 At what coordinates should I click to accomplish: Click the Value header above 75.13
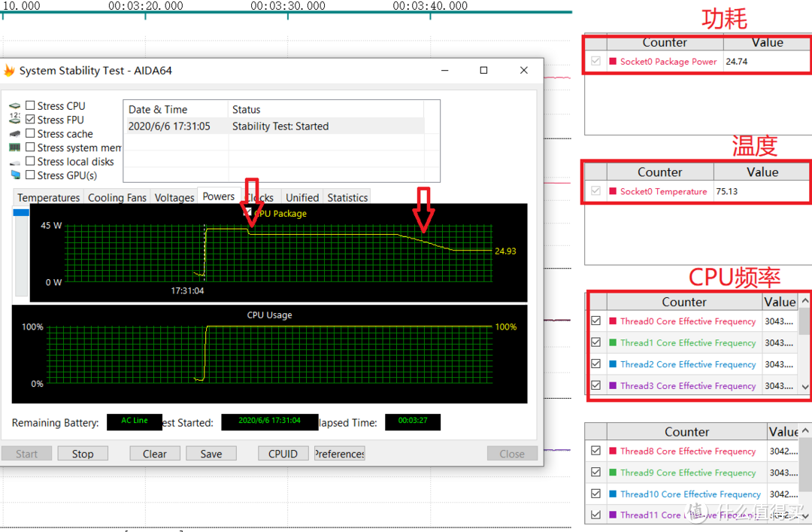point(762,172)
